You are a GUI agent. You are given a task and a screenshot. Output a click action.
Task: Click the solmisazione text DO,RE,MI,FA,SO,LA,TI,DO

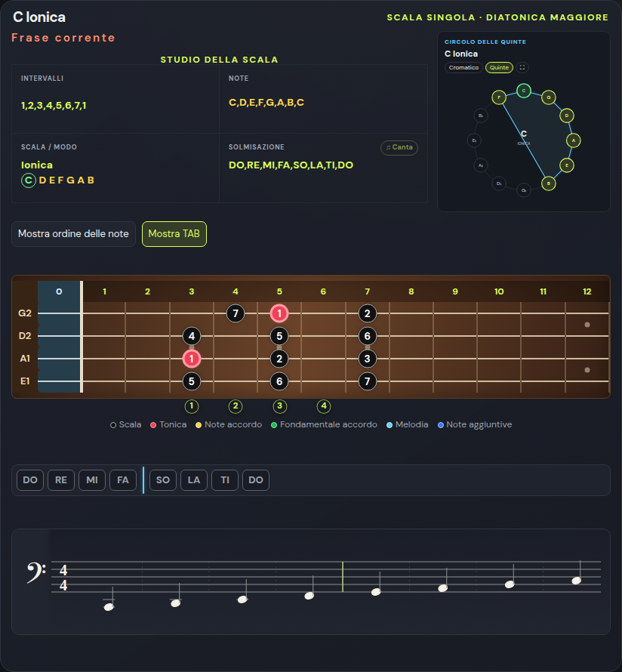click(x=291, y=165)
